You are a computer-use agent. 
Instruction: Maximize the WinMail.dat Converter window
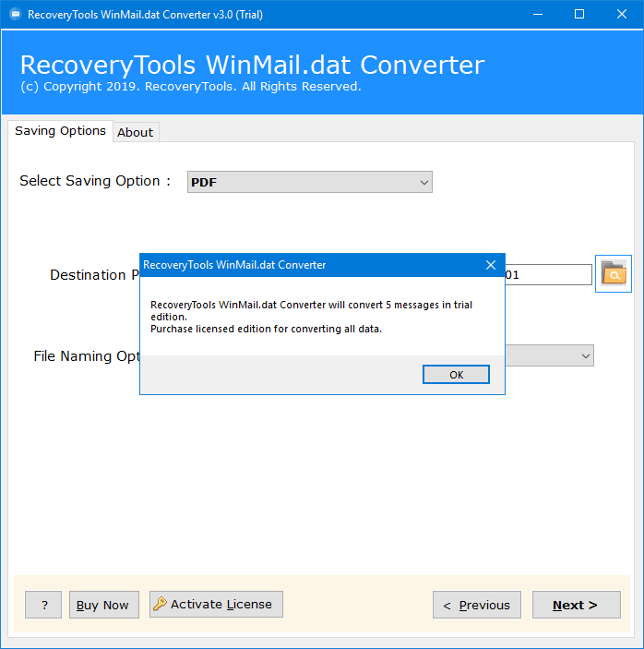pyautogui.click(x=579, y=15)
